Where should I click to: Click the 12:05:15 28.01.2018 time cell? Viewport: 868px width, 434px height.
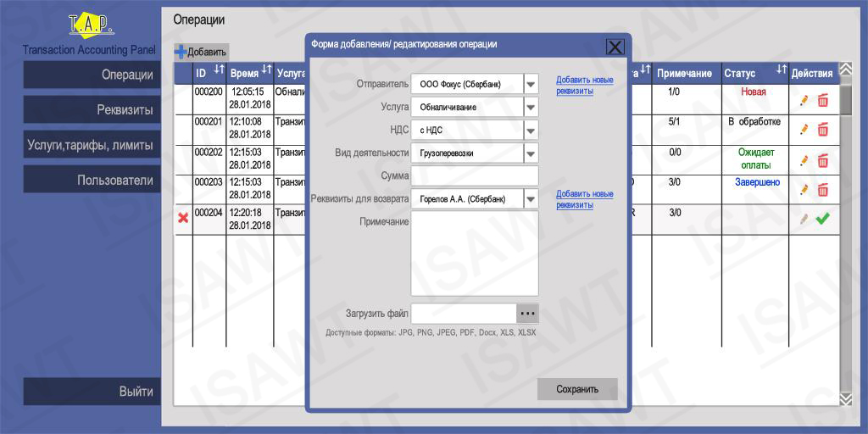click(250, 98)
